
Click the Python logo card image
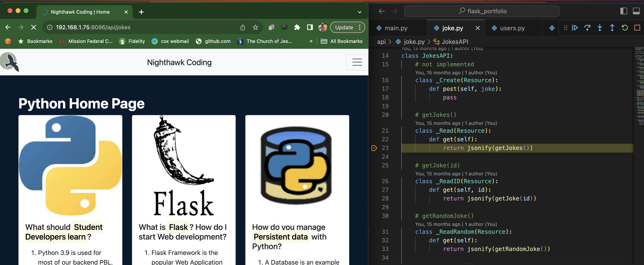(70, 165)
